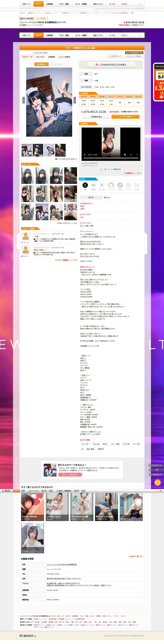The image size is (164, 644).
Task: Go to 次の女の子 in side panel
Action: [x=156, y=465]
